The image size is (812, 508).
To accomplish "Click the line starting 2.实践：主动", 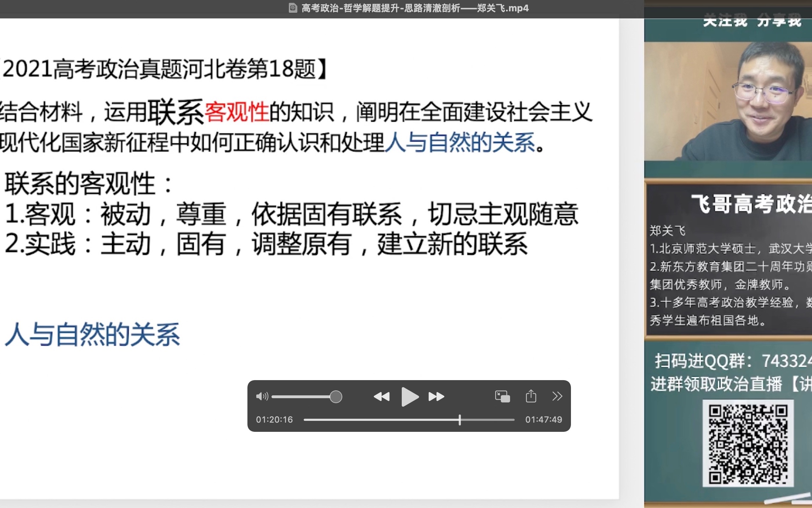I will (266, 244).
